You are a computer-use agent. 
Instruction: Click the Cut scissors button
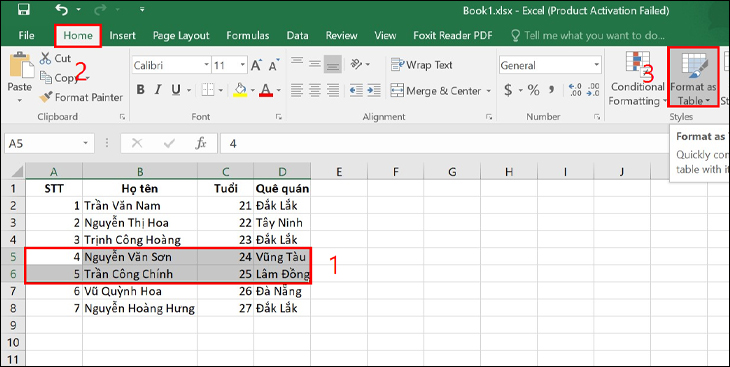click(55, 58)
